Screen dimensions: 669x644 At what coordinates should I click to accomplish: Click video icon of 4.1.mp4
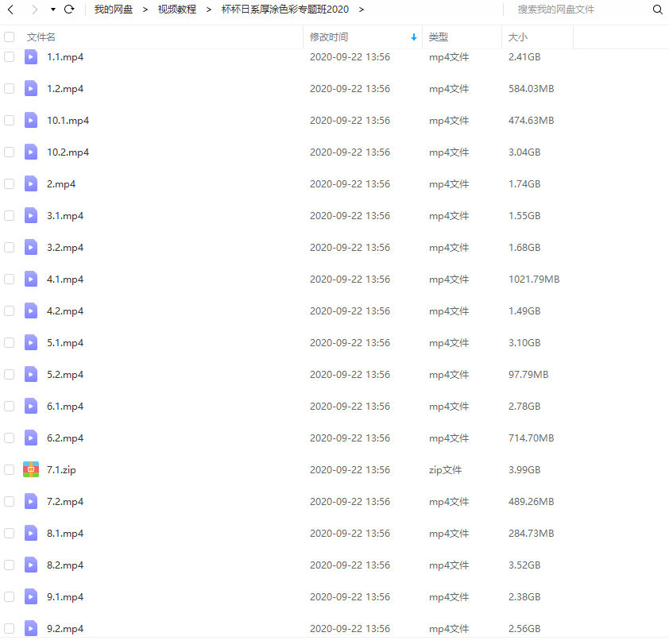coord(31,280)
